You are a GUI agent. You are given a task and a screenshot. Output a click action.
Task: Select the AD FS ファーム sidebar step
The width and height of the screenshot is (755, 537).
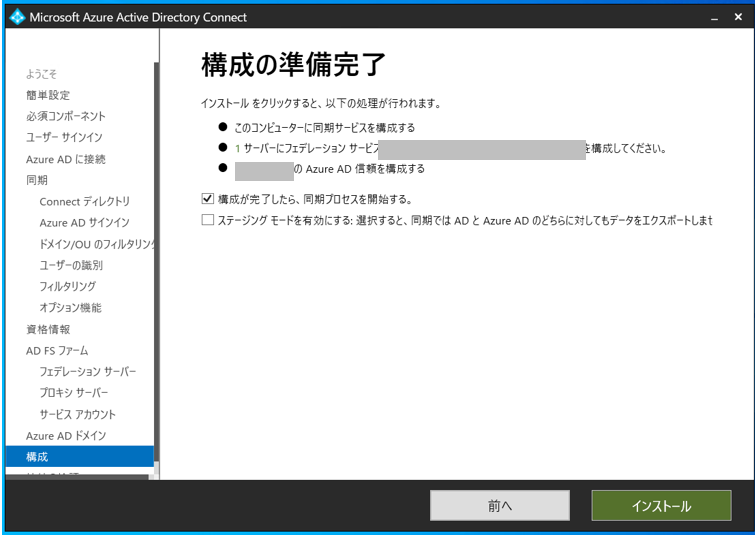57,351
